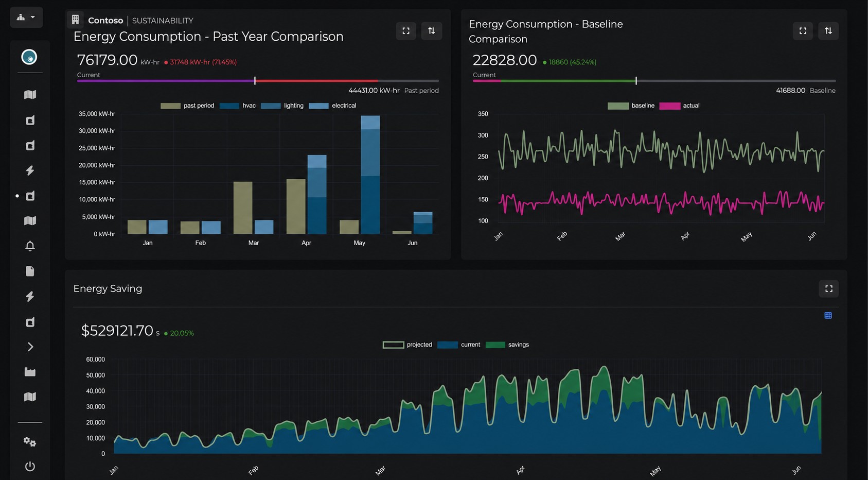Open settings via the double-gear icon

pos(30,442)
